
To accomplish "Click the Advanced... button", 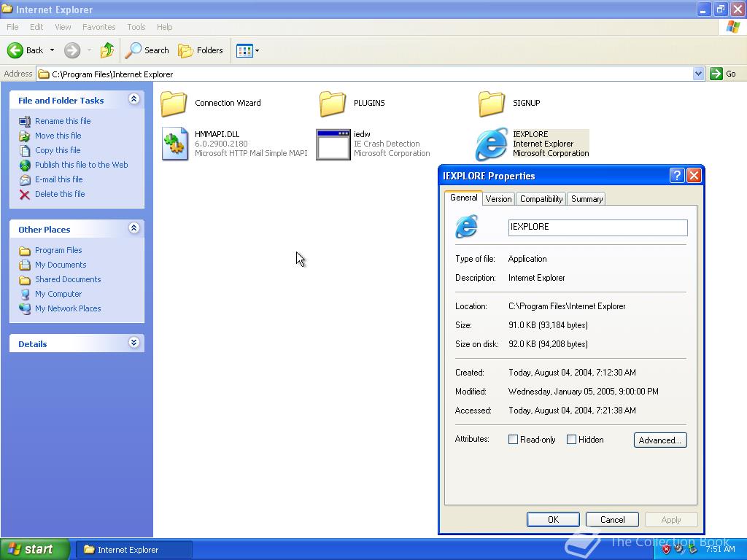I will (x=660, y=440).
